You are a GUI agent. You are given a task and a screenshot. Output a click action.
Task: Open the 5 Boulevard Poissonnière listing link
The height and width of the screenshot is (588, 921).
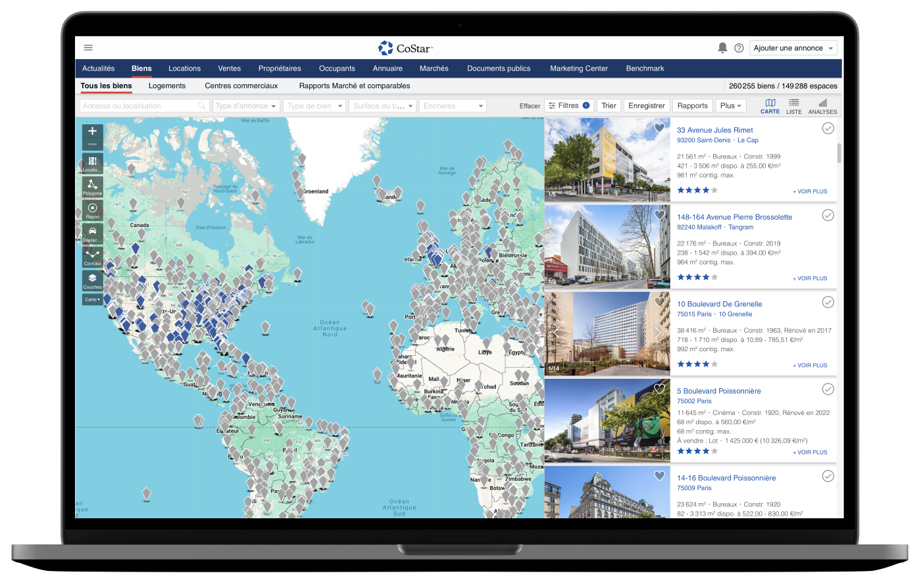[718, 391]
